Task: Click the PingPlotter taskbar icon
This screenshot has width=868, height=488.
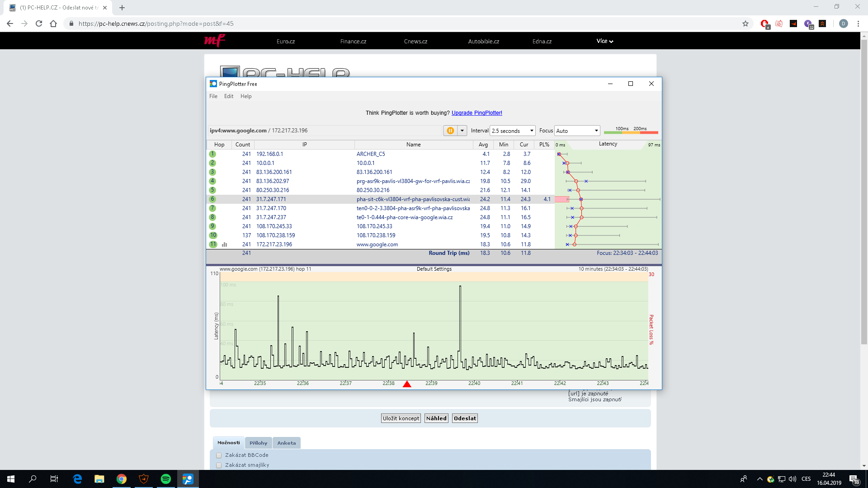Action: (188, 479)
